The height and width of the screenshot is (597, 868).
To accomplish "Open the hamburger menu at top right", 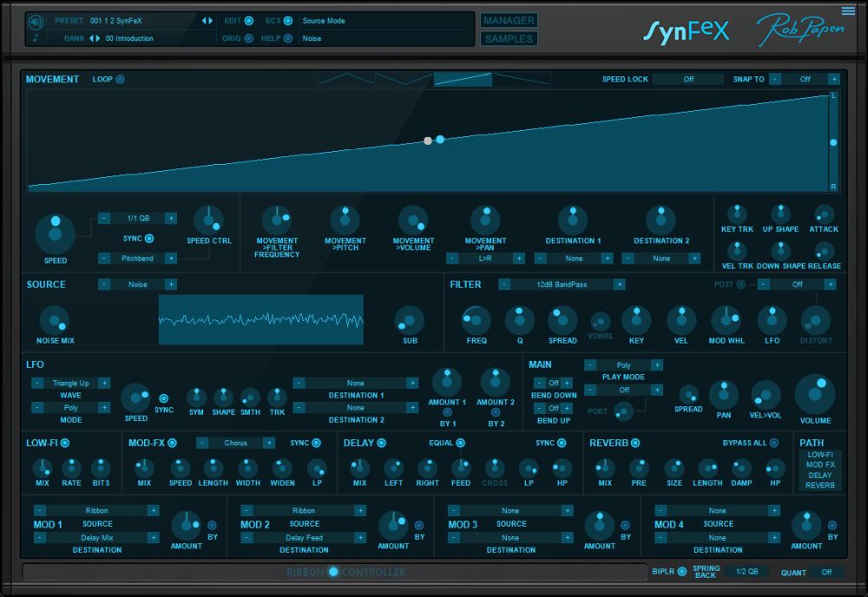I will point(848,10).
